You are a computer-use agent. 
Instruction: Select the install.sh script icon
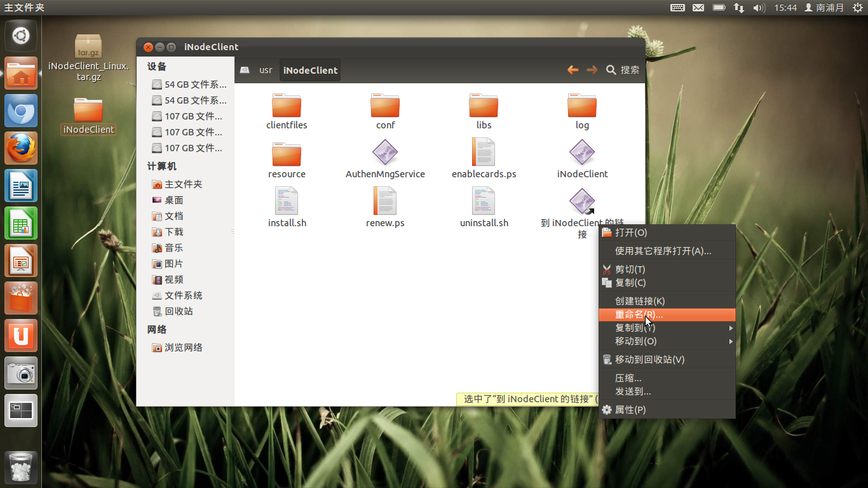click(287, 201)
